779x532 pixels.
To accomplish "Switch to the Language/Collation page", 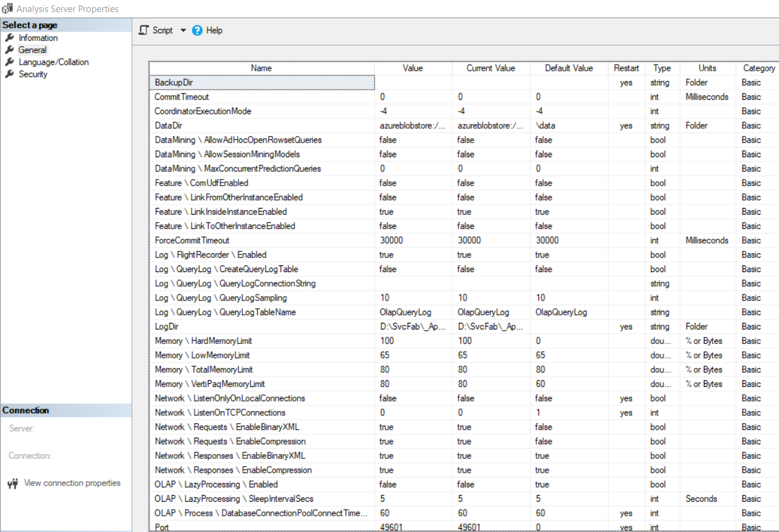I will [x=53, y=62].
